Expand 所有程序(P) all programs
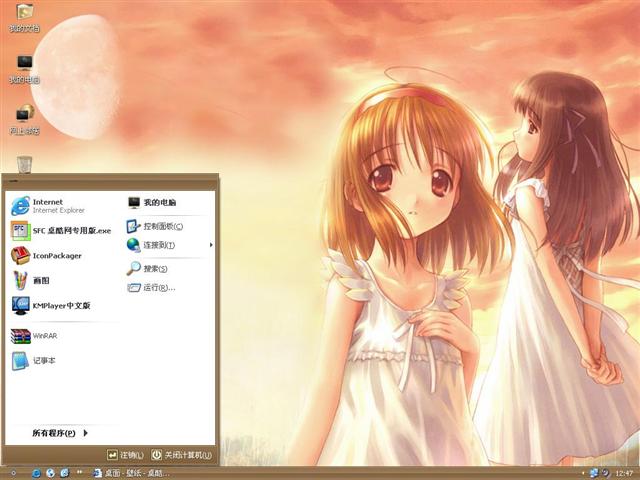Screen dimensions: 640x480 (x=60, y=433)
